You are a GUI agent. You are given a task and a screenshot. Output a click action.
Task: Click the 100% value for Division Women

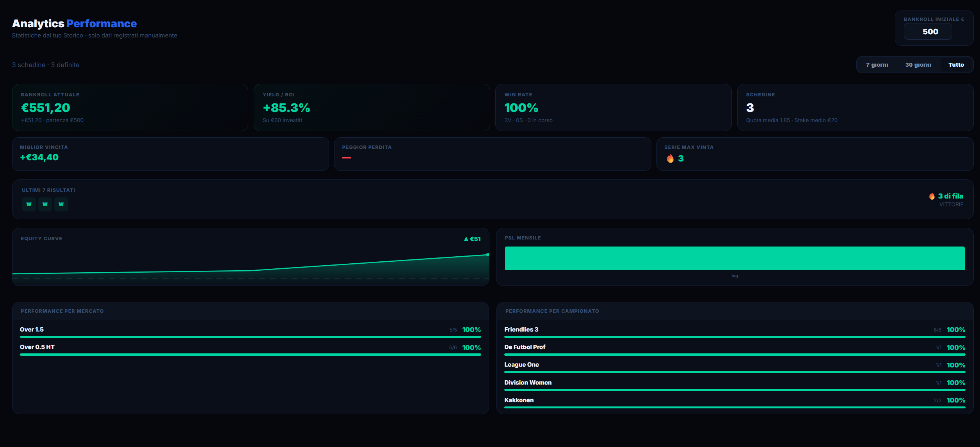[x=956, y=383]
